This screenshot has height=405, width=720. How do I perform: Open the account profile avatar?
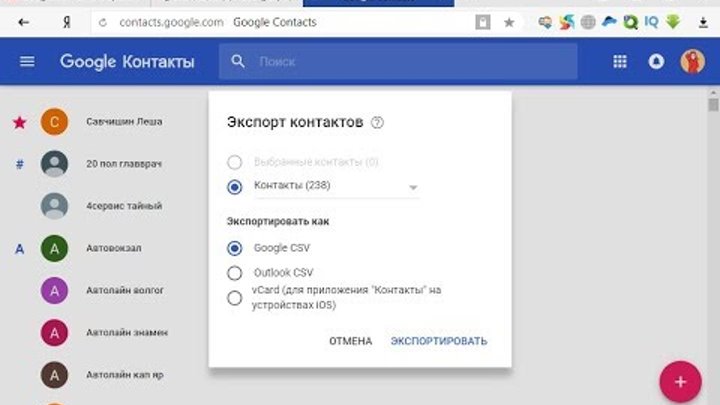click(692, 62)
